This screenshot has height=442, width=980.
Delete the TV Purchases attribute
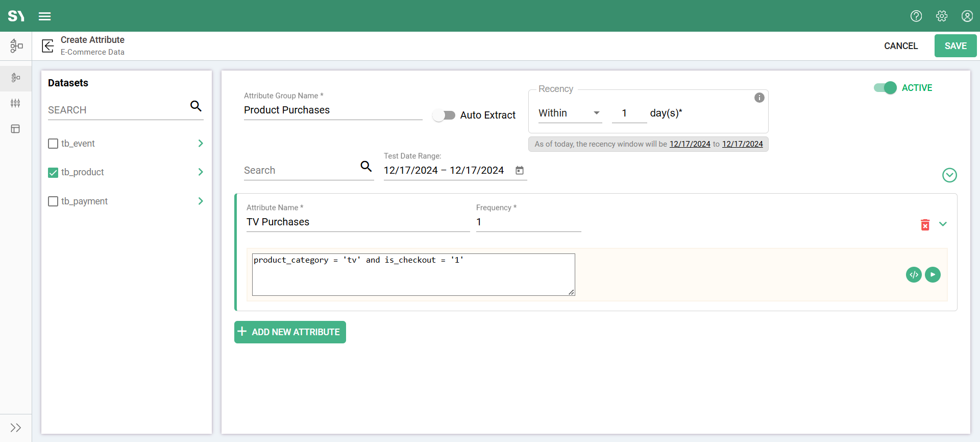[x=925, y=225]
